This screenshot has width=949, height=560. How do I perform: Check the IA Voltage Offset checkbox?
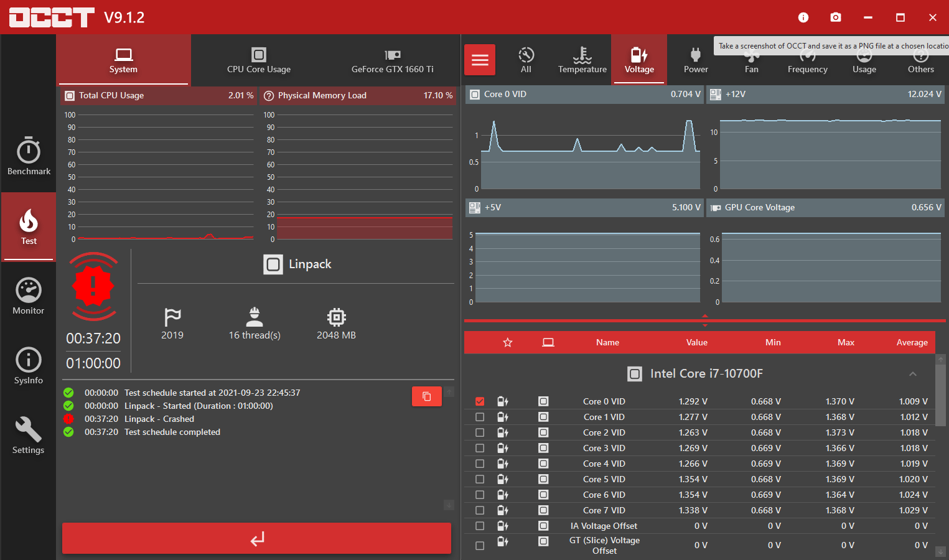click(480, 526)
